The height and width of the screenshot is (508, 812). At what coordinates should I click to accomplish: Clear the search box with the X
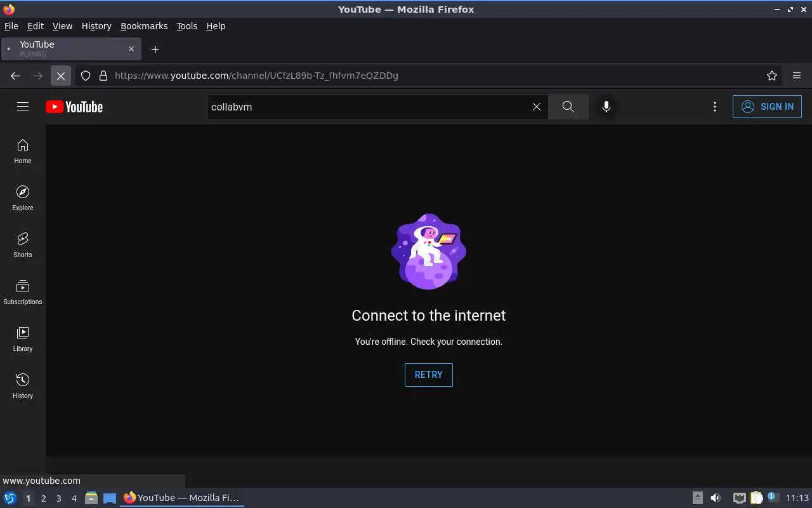(537, 107)
